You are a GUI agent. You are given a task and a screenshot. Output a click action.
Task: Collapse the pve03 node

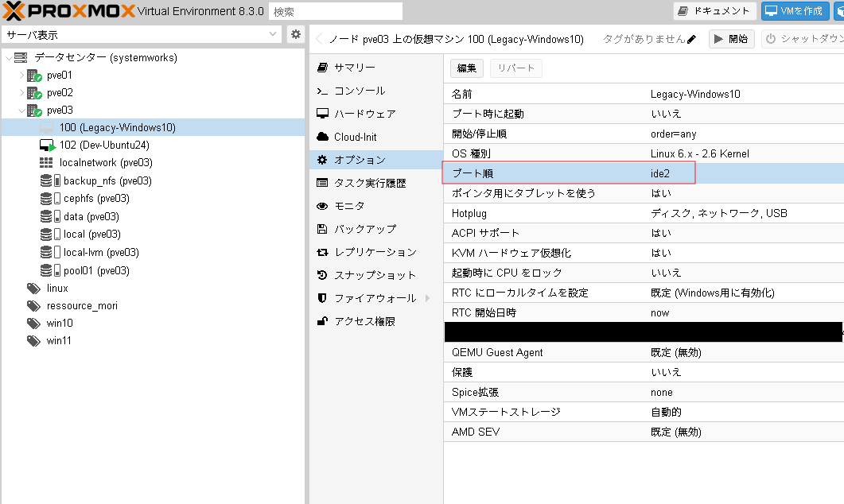pos(21,110)
